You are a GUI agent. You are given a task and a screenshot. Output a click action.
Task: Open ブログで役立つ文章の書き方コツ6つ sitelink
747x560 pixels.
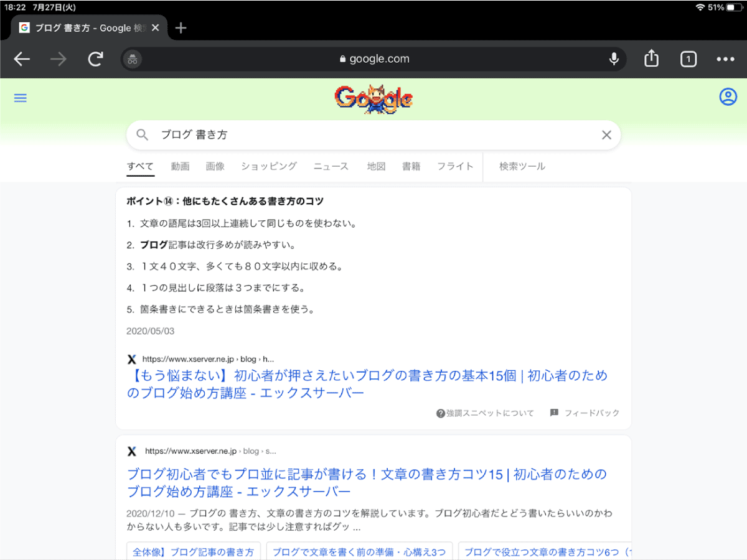point(546,552)
